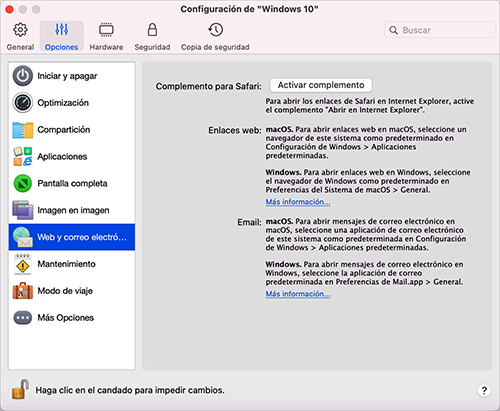The height and width of the screenshot is (411, 500).
Task: Click the Complemento para Safari label
Action: tap(209, 86)
